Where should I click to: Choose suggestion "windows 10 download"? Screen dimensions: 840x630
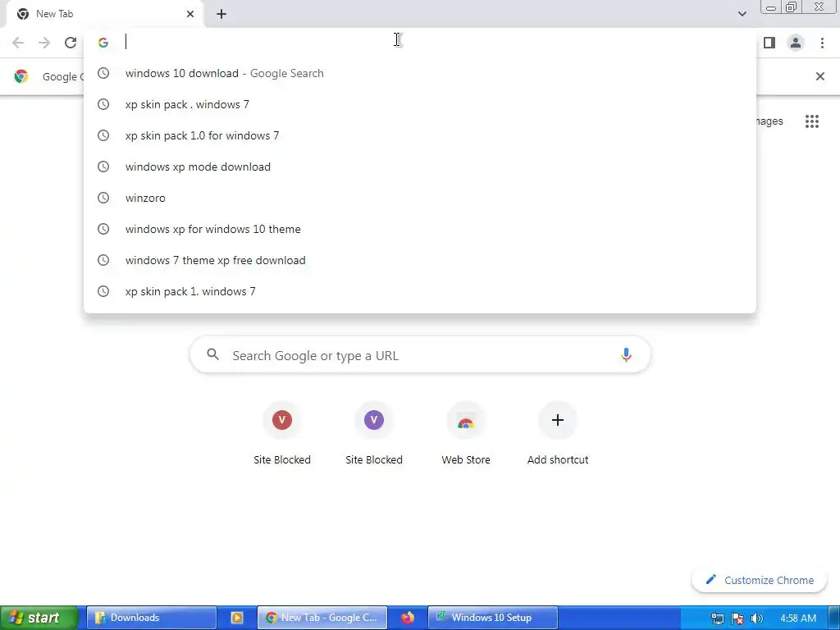(420, 73)
